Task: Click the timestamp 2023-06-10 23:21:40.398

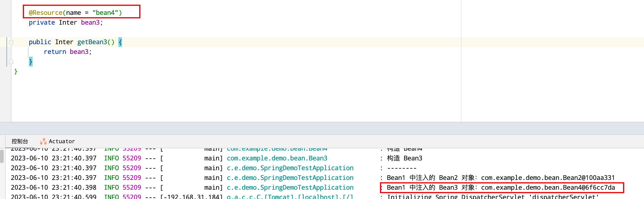Action: [54, 187]
